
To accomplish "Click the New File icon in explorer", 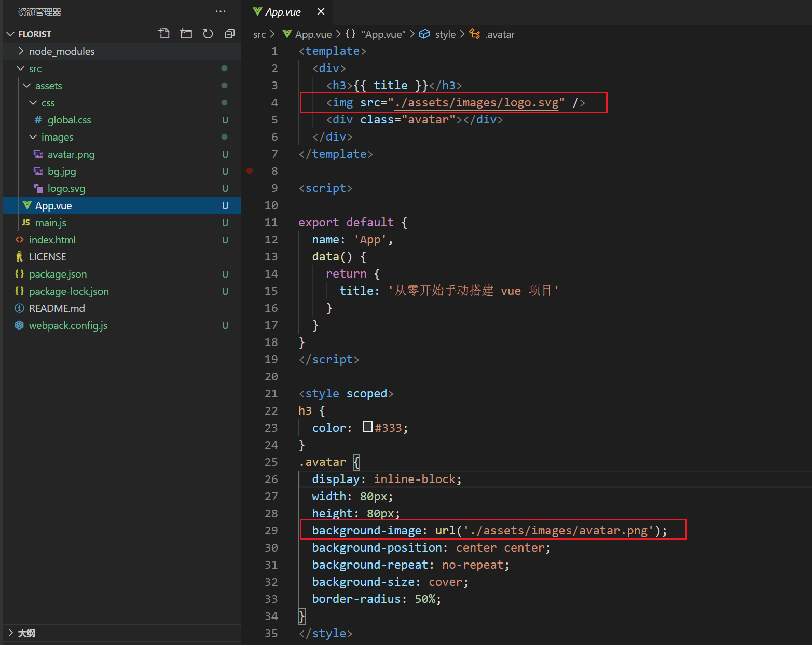I will (164, 34).
